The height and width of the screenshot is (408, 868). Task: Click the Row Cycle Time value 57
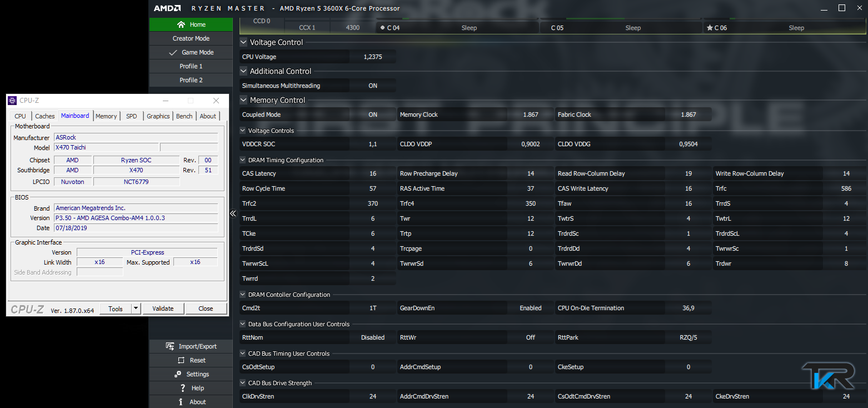click(373, 188)
